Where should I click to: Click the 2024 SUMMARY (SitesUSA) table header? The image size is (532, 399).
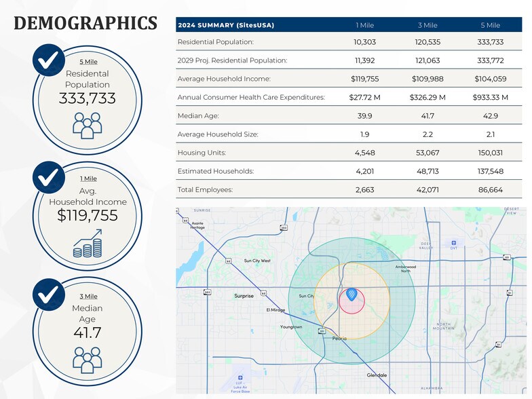coord(226,25)
